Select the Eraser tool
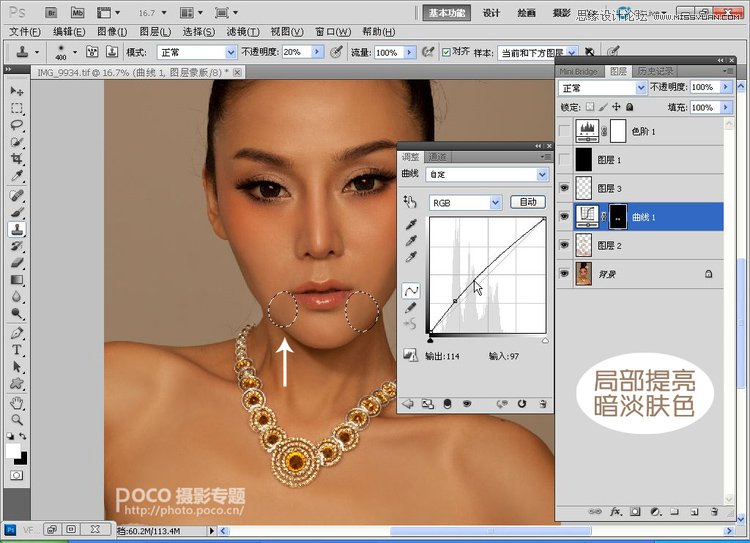The image size is (750, 543). pyautogui.click(x=17, y=263)
